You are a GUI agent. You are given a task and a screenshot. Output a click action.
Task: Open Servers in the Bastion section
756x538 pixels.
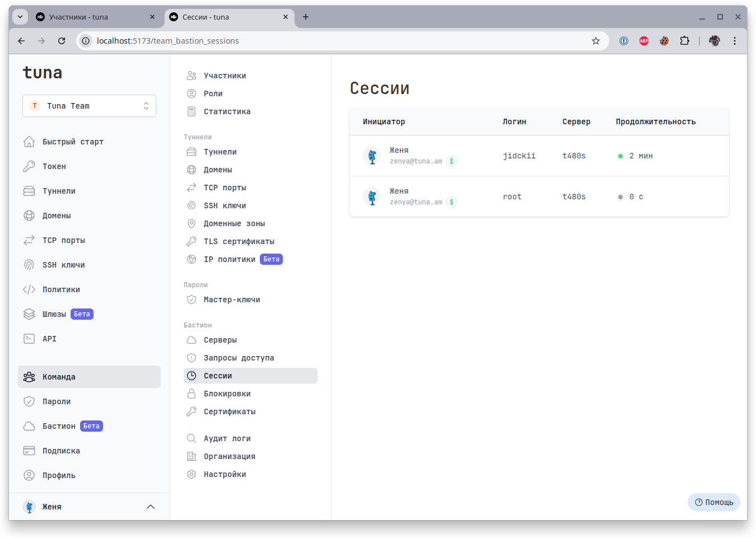click(x=220, y=340)
